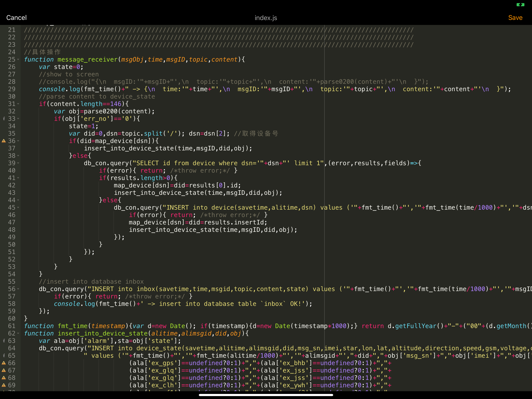Fold the SELECT query callback at line 39
The image size is (532, 399).
(18, 163)
